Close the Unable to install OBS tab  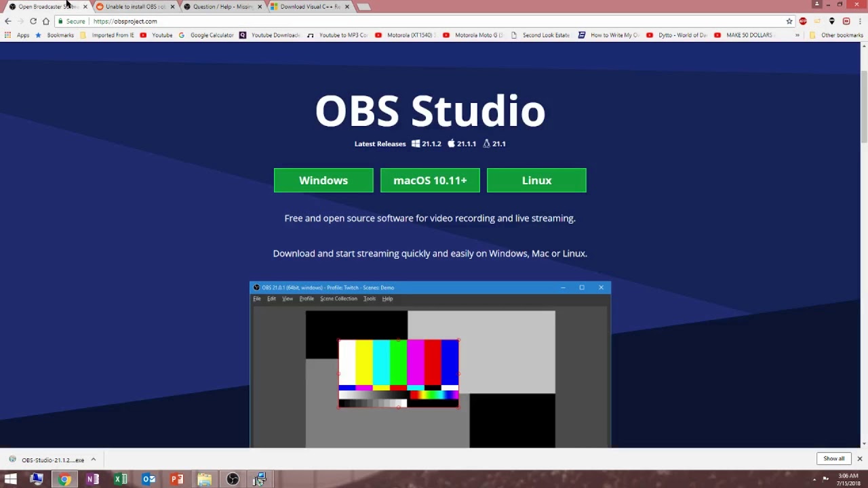point(172,7)
